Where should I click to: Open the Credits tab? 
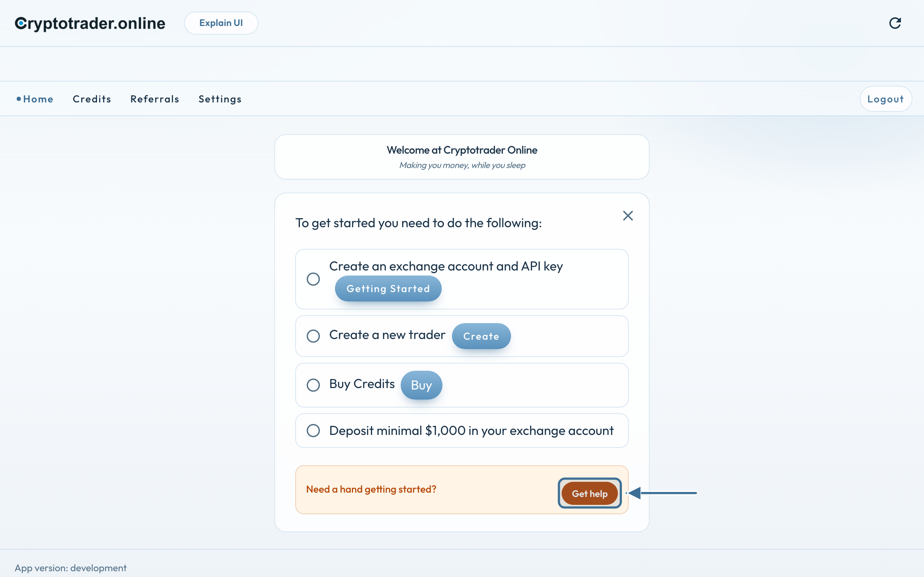92,99
